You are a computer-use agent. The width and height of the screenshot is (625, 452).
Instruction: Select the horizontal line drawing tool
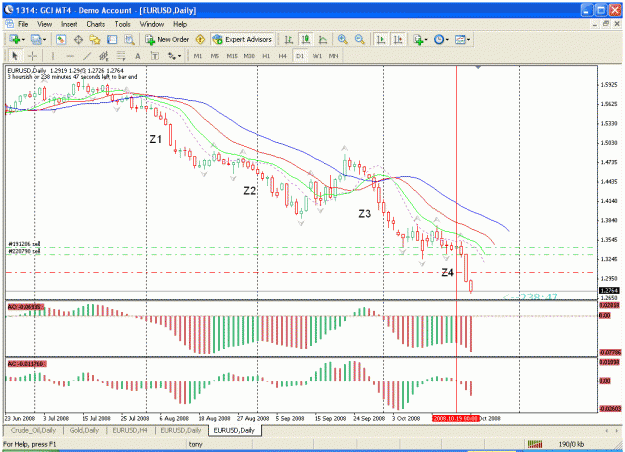tap(70, 56)
